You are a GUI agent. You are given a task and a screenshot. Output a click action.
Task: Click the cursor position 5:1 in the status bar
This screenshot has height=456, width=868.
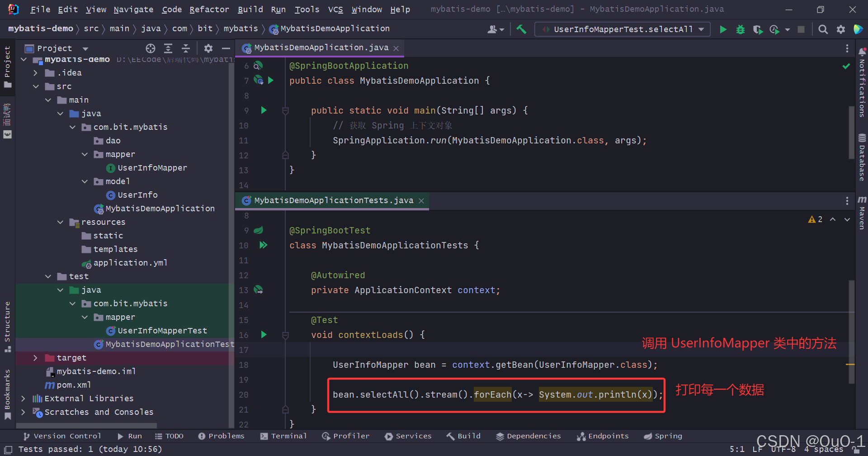[737, 449]
